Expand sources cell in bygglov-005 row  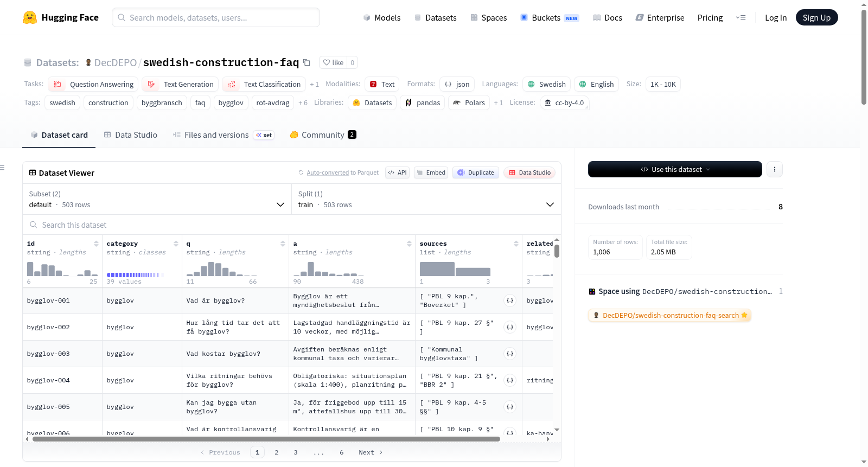click(x=510, y=407)
